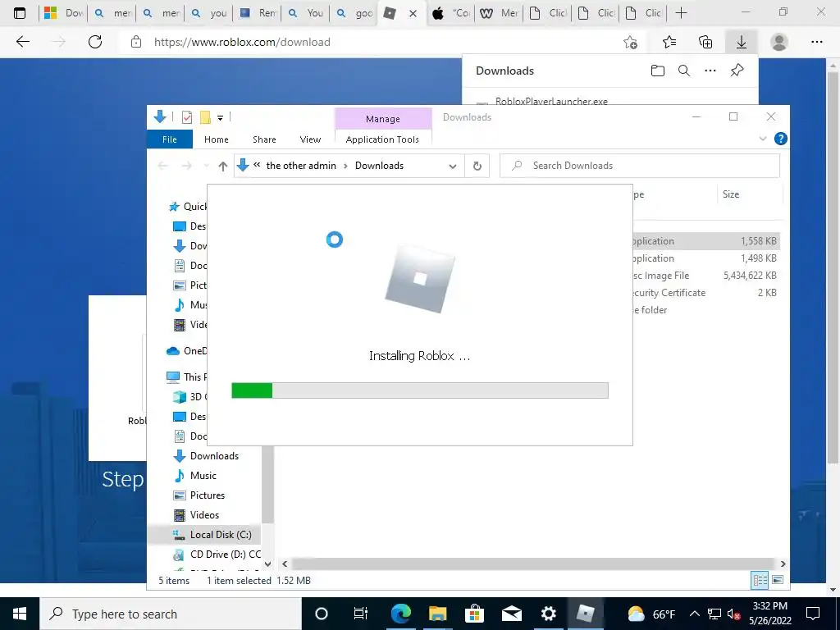The image size is (840, 630).
Task: Click the Search Downloads field
Action: click(x=640, y=166)
